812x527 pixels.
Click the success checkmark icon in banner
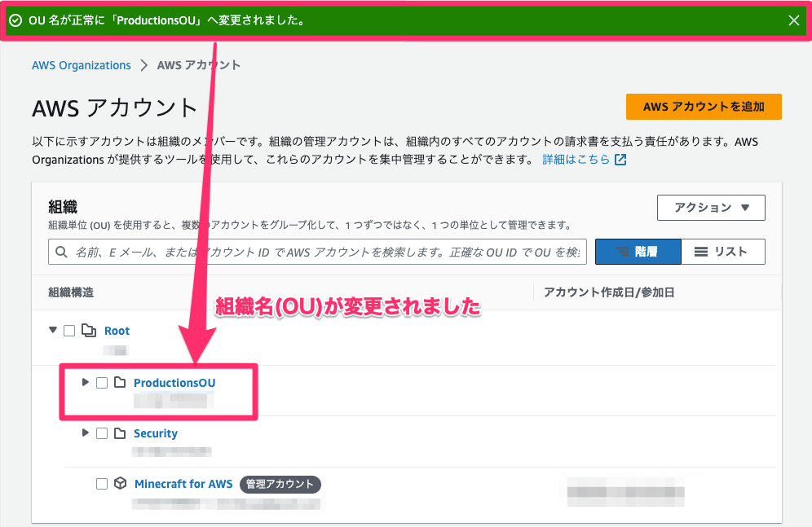15,20
